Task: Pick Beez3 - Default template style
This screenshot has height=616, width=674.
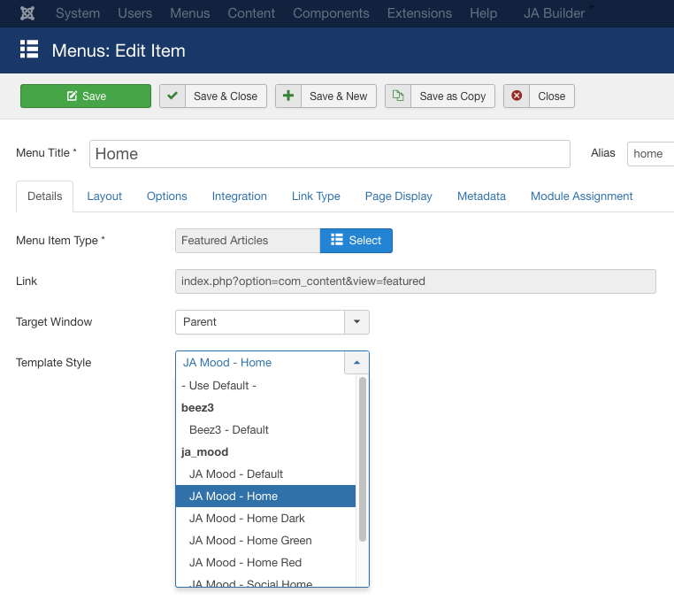Action: pyautogui.click(x=228, y=430)
